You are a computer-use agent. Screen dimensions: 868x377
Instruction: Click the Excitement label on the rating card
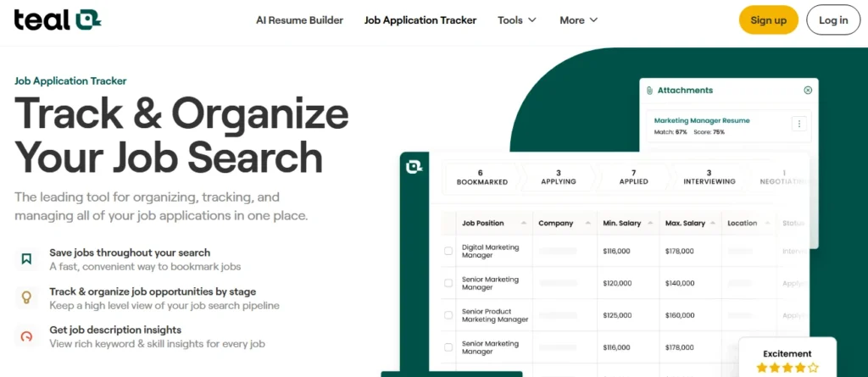pos(787,353)
